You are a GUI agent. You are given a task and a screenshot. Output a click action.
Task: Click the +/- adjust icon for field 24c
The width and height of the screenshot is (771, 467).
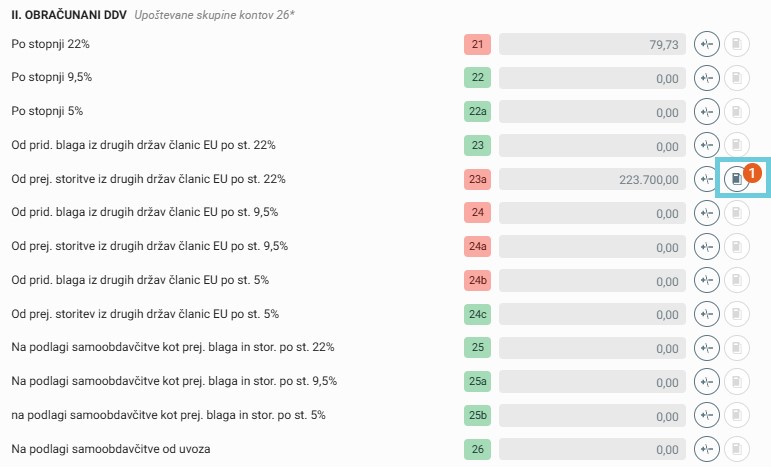point(707,314)
